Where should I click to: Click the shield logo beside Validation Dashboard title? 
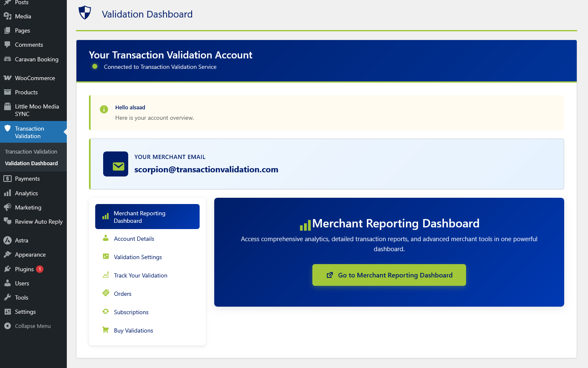[x=85, y=13]
